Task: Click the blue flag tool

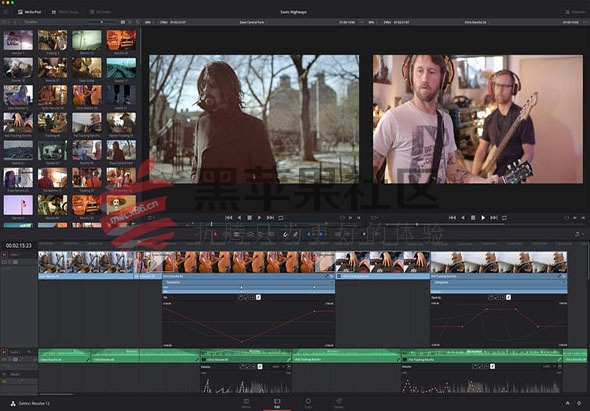Action: coord(309,234)
